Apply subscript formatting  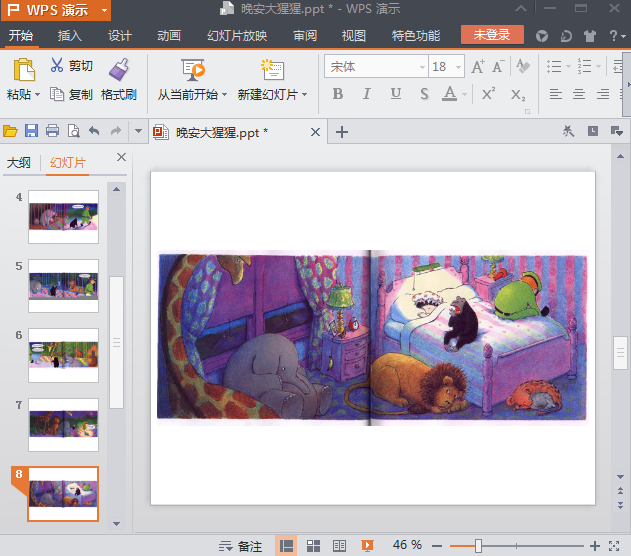518,95
